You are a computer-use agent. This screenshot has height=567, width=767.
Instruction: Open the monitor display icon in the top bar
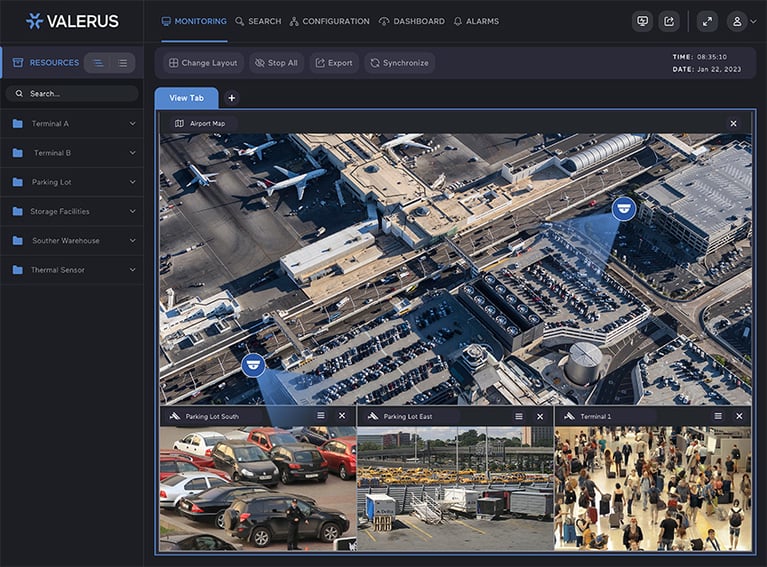[x=642, y=21]
